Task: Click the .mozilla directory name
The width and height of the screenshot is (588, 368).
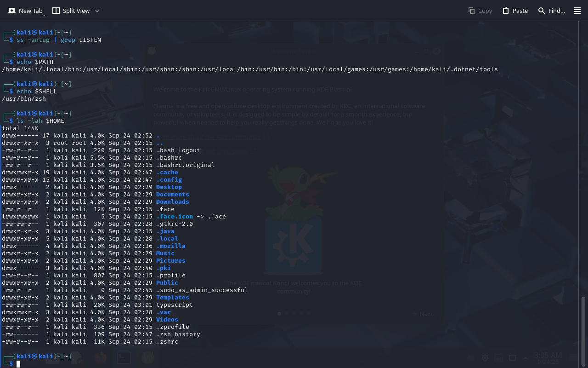Action: pyautogui.click(x=170, y=246)
